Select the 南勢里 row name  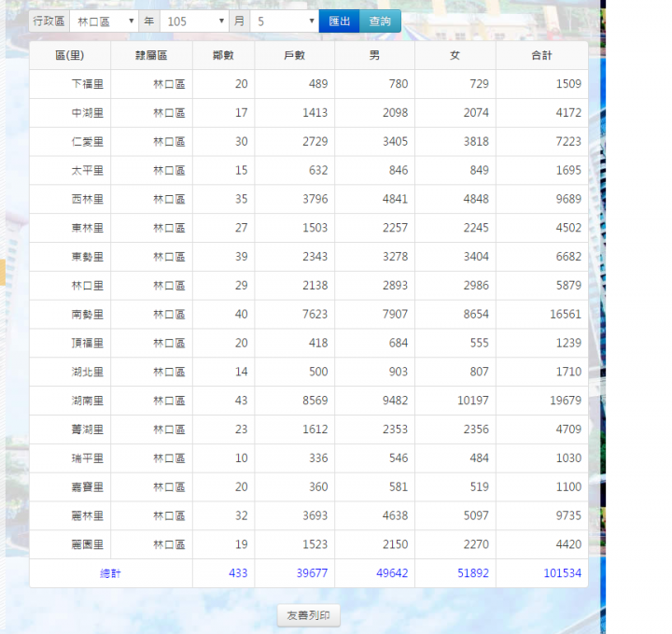point(88,315)
